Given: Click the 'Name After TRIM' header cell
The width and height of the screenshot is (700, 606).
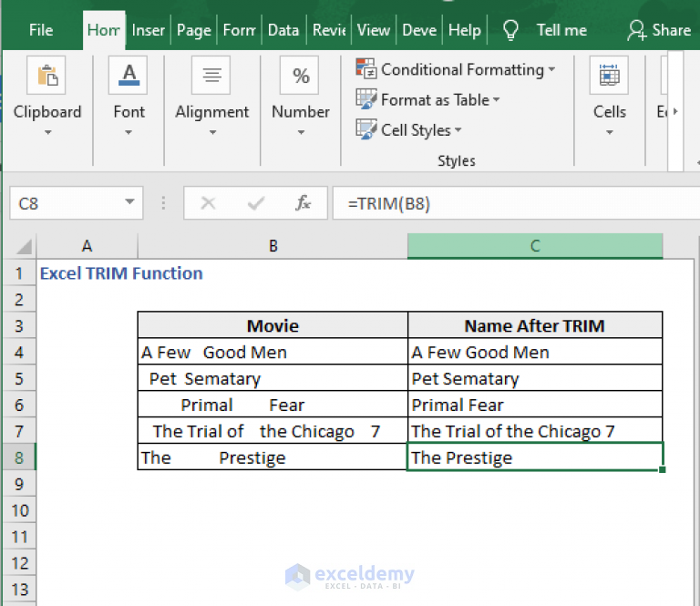Looking at the screenshot, I should [x=535, y=325].
